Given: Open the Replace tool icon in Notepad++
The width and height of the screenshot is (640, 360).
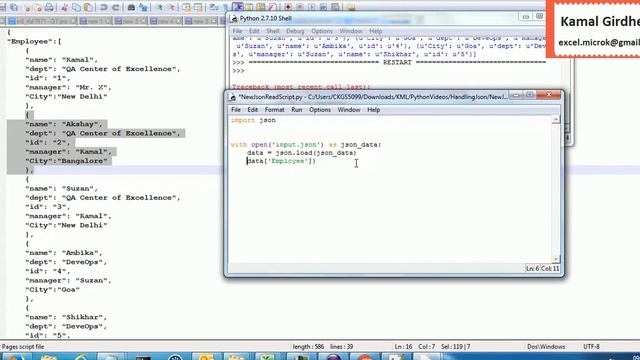Looking at the screenshot, I should point(144,7).
